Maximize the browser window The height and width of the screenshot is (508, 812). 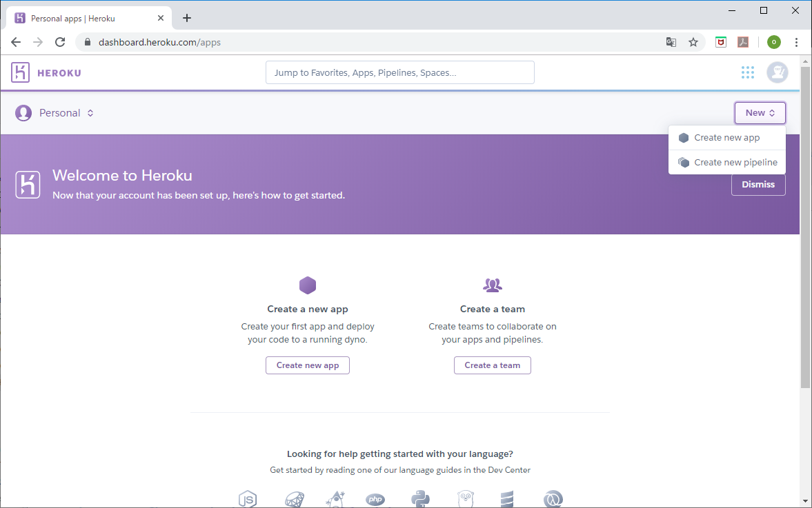click(763, 10)
